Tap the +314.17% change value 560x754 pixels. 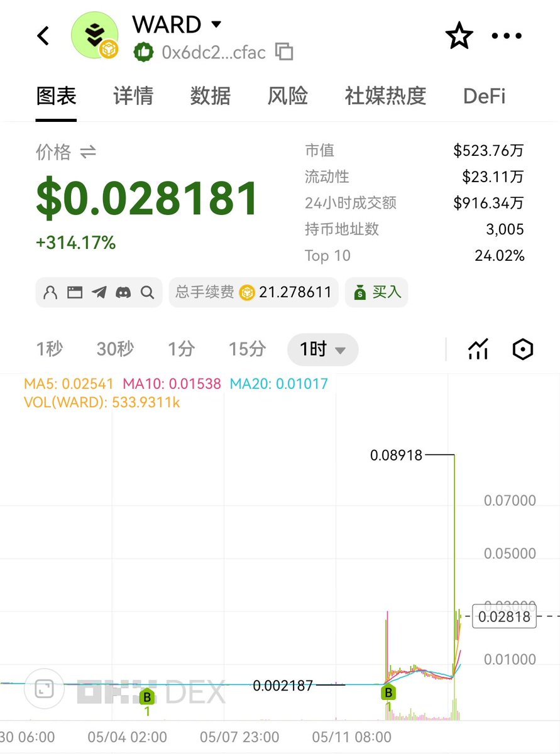(76, 243)
